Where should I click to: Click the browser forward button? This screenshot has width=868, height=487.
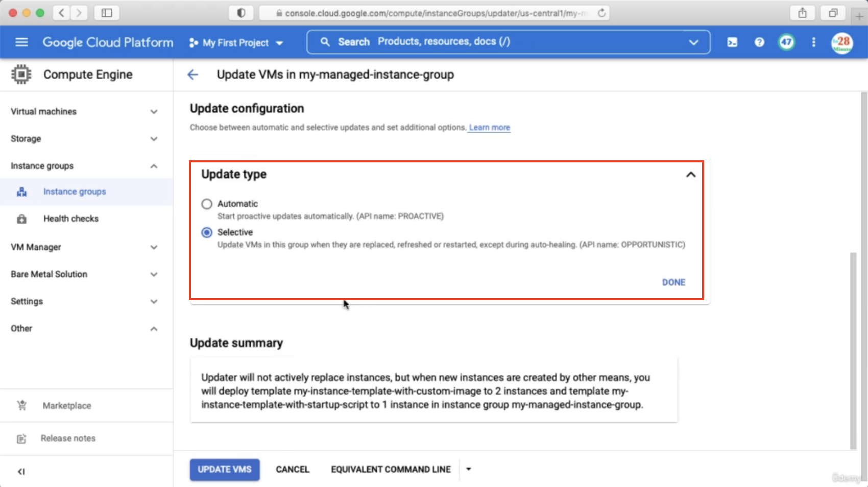[x=79, y=13]
